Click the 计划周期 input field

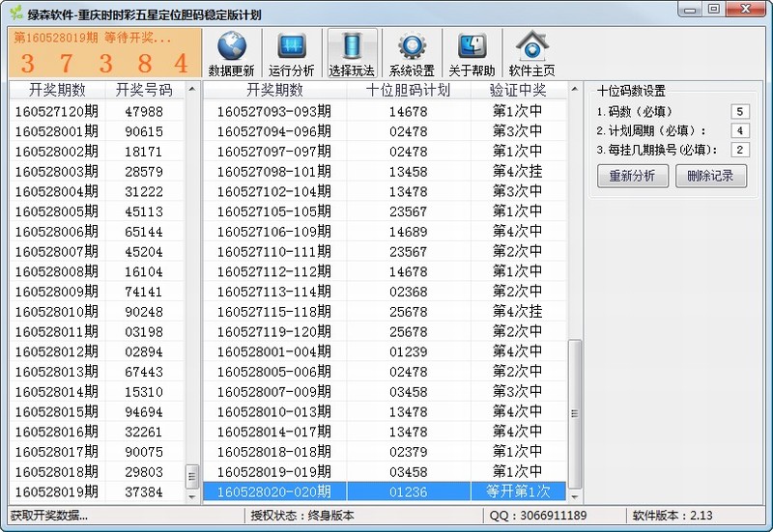coord(740,131)
